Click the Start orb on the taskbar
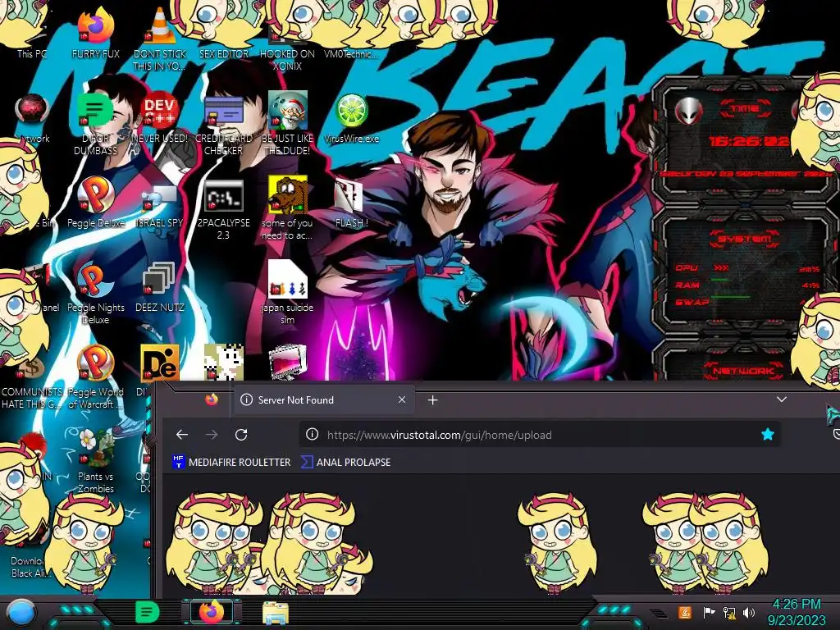This screenshot has width=840, height=630. tap(21, 613)
